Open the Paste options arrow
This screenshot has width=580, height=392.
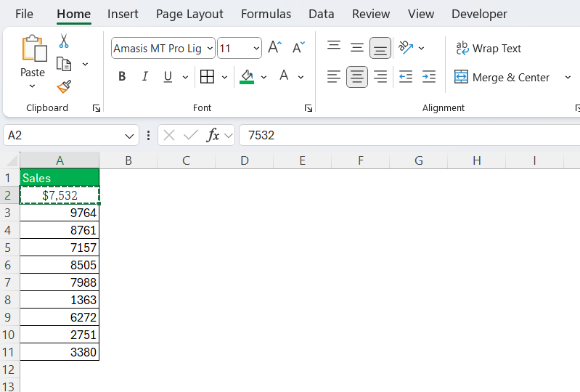pyautogui.click(x=32, y=86)
